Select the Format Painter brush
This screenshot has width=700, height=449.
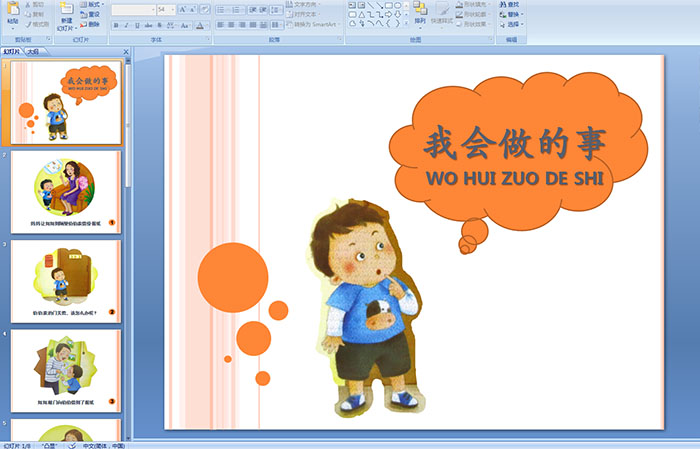pos(28,25)
